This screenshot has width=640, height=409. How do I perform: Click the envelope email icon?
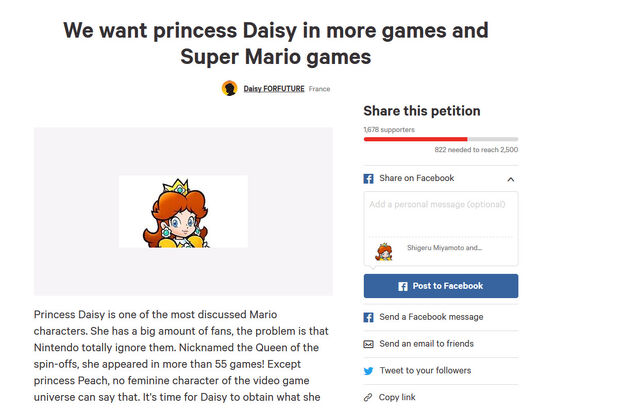pyautogui.click(x=368, y=344)
